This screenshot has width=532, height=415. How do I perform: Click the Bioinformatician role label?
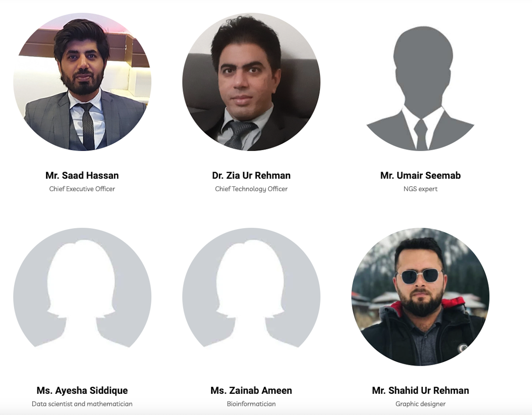(251, 404)
